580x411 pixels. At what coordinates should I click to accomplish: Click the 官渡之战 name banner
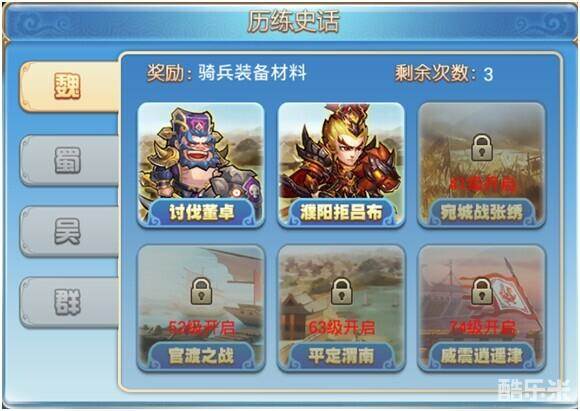click(x=201, y=355)
